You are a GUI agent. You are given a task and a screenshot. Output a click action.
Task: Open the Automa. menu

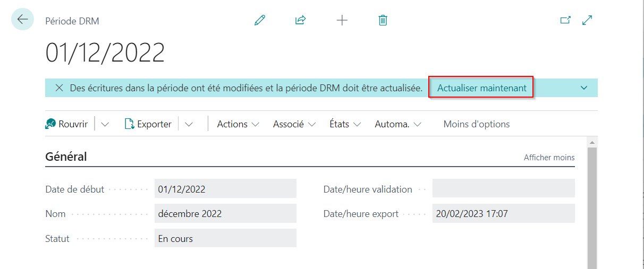[399, 124]
